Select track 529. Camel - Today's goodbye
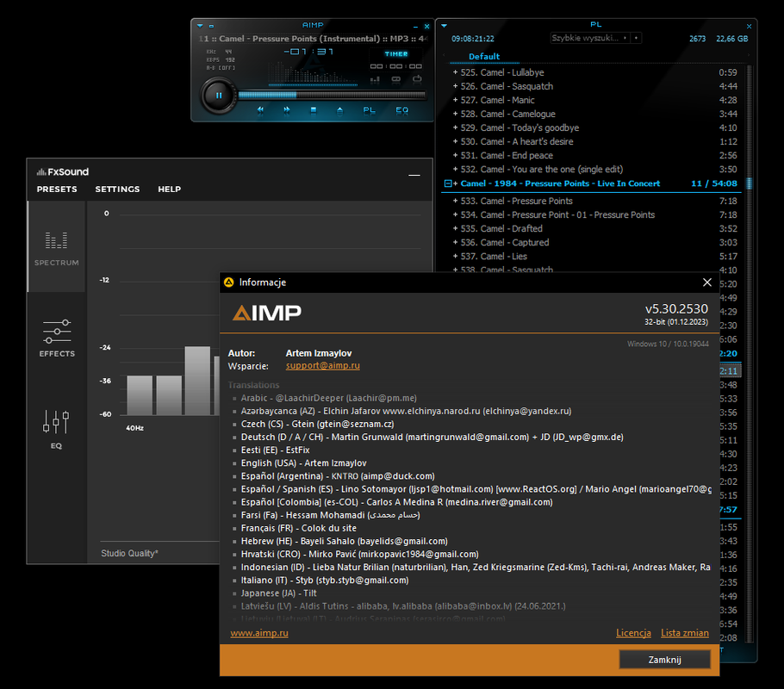The width and height of the screenshot is (784, 689). point(595,128)
